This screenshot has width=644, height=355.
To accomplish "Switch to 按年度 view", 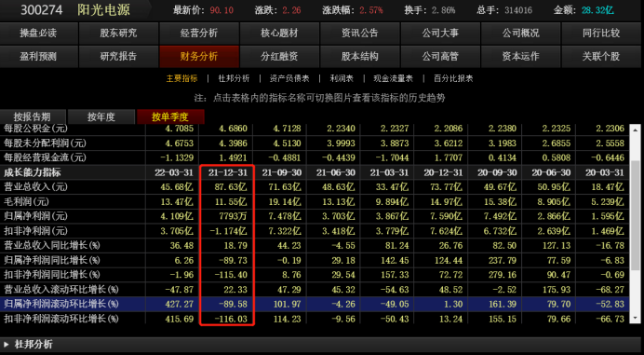I will click(x=101, y=116).
